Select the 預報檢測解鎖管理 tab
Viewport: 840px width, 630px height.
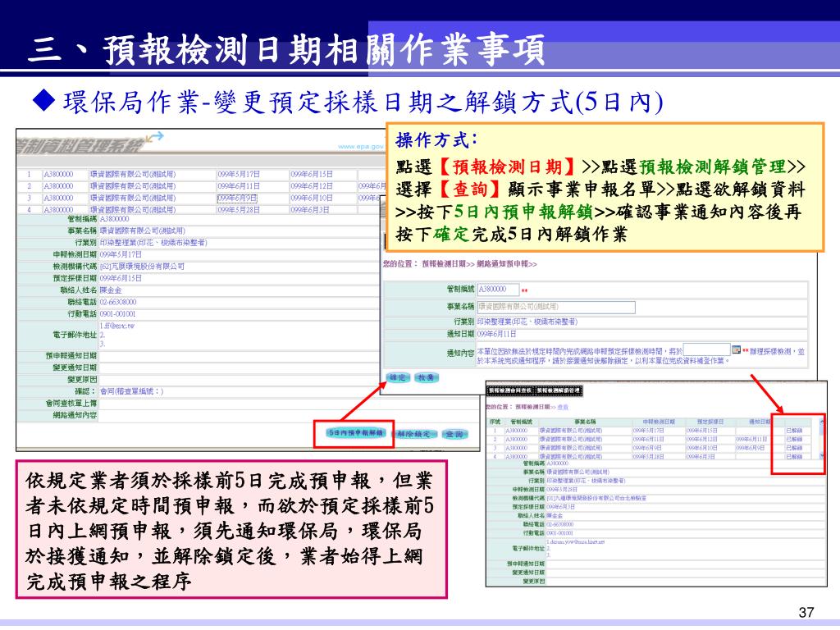[x=559, y=391]
